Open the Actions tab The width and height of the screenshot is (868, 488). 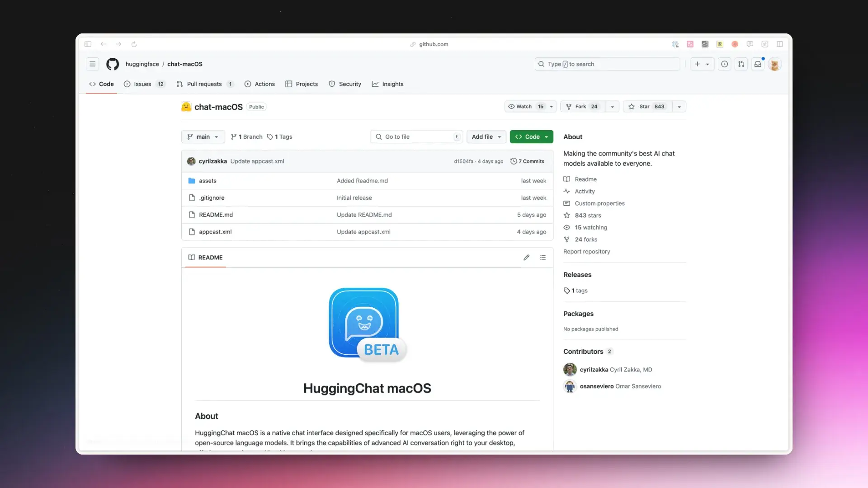click(259, 84)
